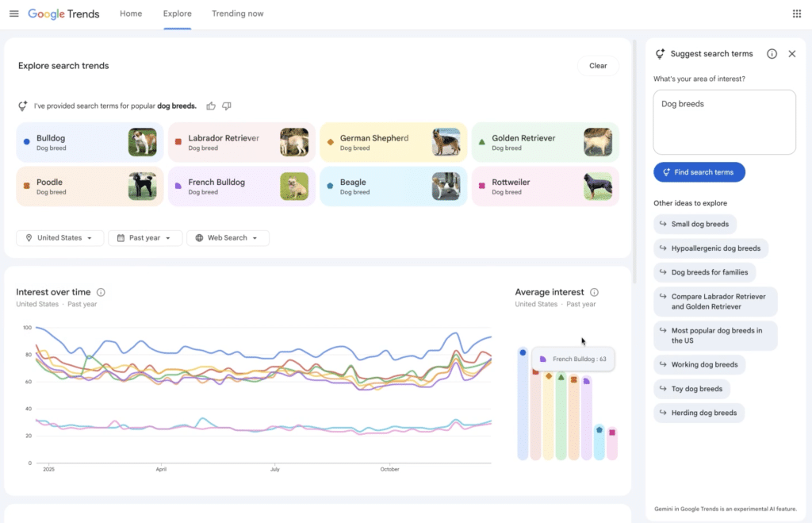Click the Bulldog blue average interest bar
Viewport: 812px width, 523px height.
[523, 405]
